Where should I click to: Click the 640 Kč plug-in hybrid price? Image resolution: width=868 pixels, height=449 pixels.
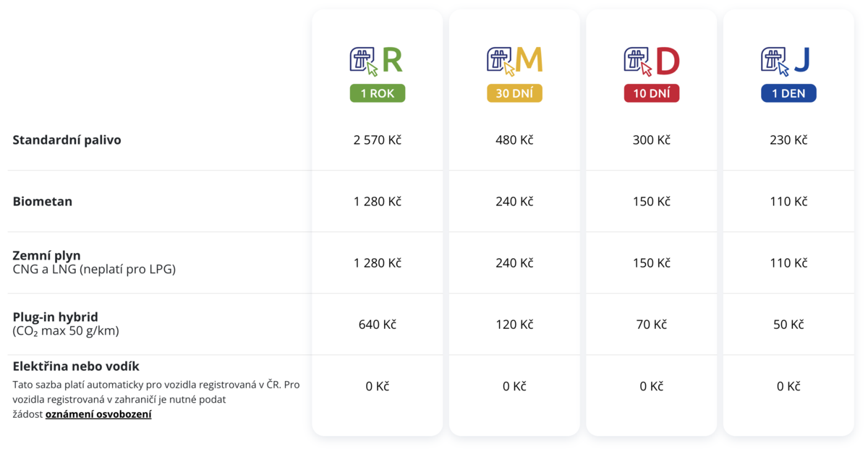point(378,325)
